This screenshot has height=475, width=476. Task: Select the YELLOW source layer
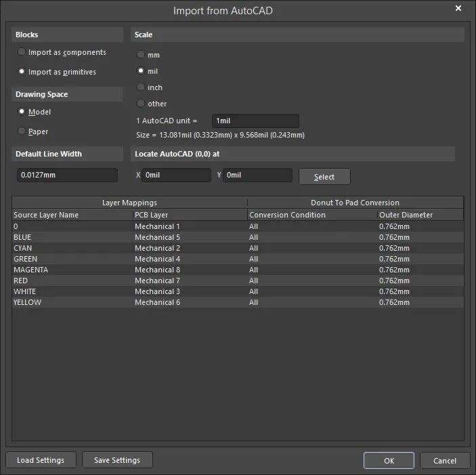[72, 302]
